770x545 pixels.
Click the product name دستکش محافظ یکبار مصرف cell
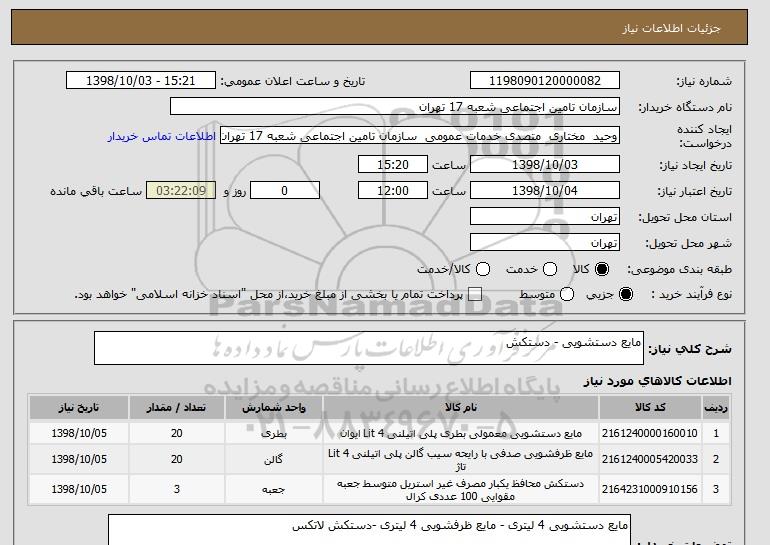point(461,490)
